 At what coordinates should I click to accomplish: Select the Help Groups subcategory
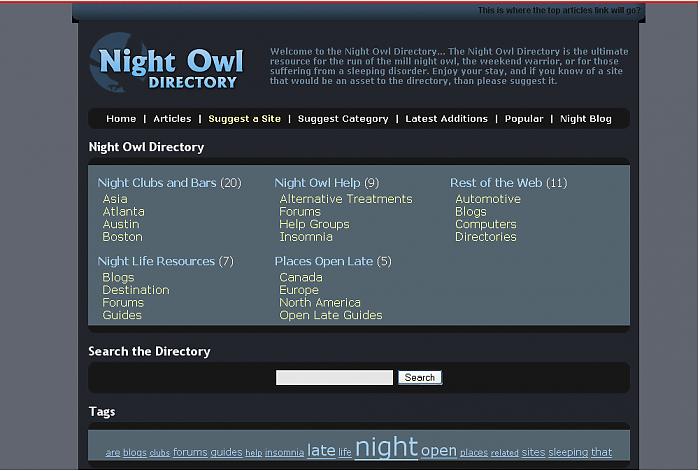(314, 224)
